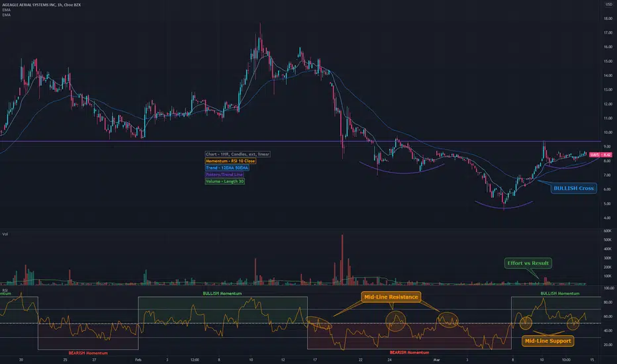Screen dimensions: 617x364
Task: Click the UAVS 8.42 last price tag
Action: click(600, 155)
